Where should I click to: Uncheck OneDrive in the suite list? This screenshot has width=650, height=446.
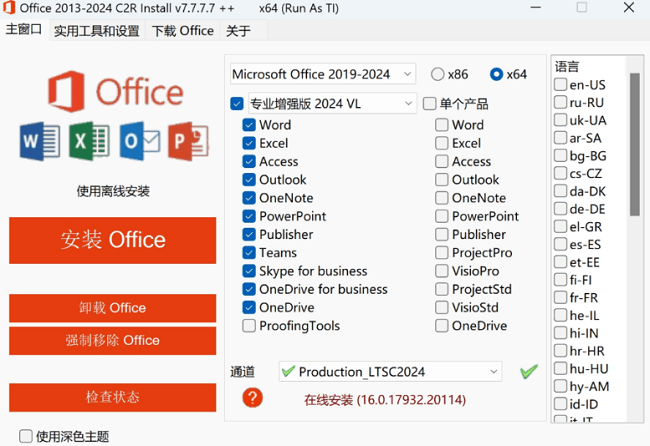(x=249, y=307)
